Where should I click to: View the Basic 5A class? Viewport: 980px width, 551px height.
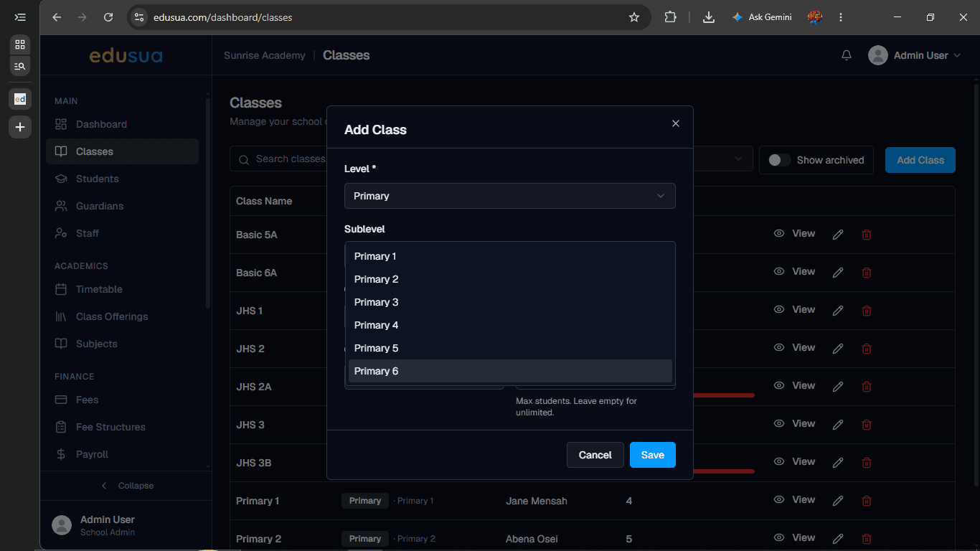coord(794,233)
